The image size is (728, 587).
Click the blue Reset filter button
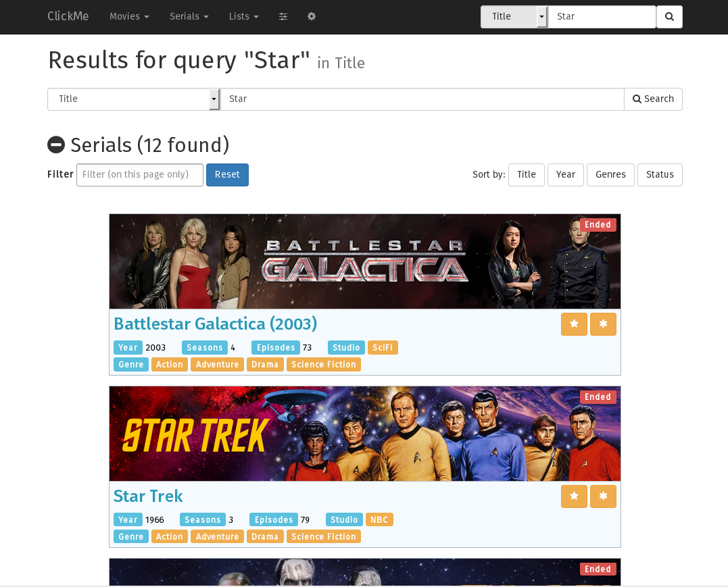click(227, 174)
